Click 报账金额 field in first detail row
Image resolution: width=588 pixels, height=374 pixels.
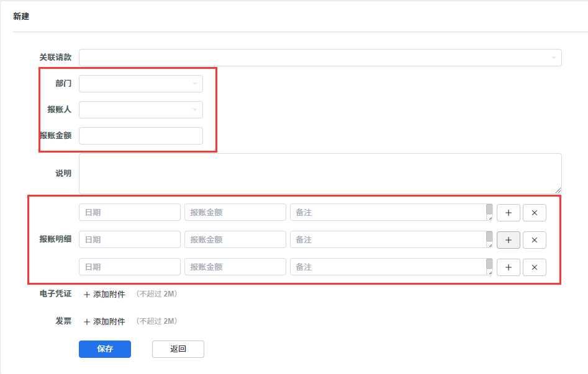pyautogui.click(x=235, y=212)
